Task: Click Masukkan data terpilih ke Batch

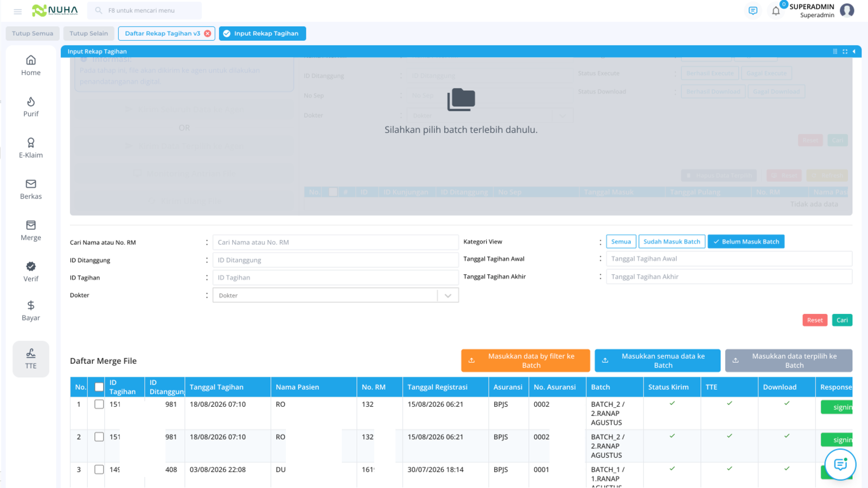Action: 789,361
